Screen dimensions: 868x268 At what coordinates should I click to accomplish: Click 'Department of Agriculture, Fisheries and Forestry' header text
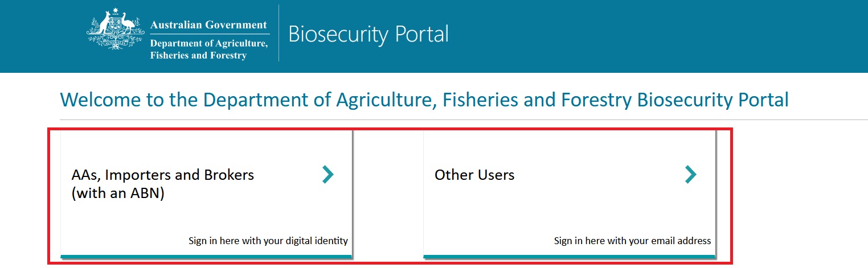208,50
